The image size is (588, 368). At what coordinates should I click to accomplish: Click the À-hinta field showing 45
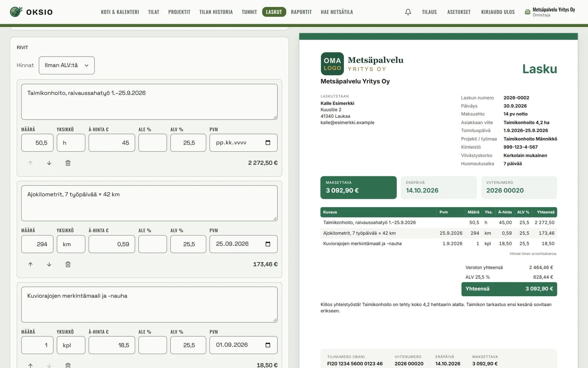coord(112,143)
